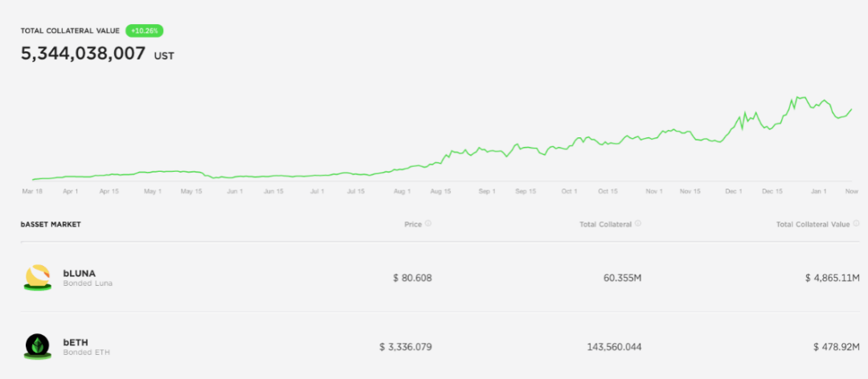Screen dimensions: 868x379
Task: Click the bETH value $ 478.92M
Action: click(x=837, y=348)
